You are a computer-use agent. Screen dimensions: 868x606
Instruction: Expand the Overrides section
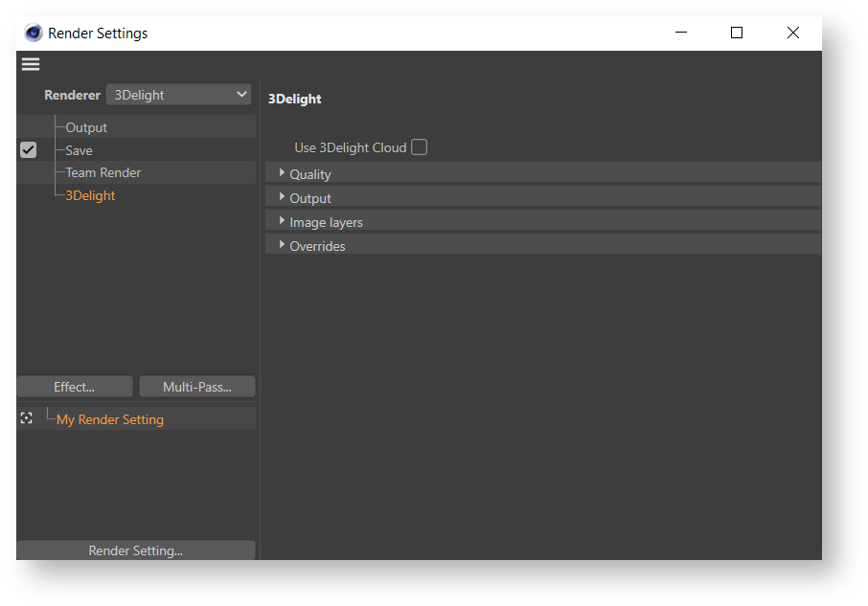pos(282,245)
